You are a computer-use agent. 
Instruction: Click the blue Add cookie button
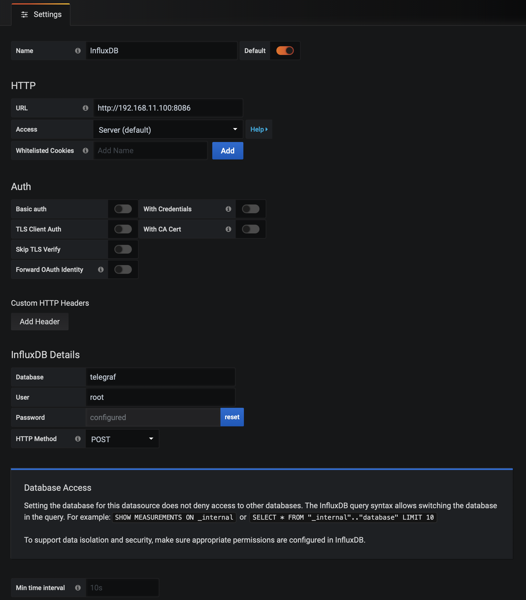click(228, 151)
